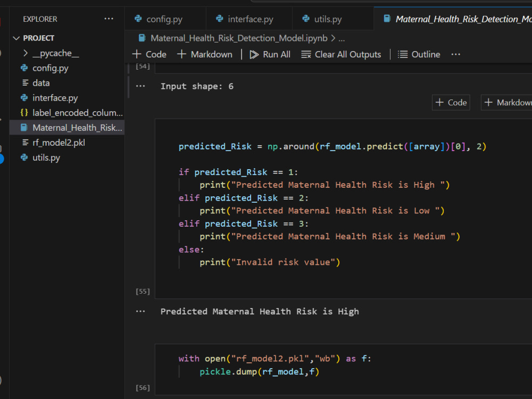Screen dimensions: 532x399
Task: Open rf_model2.pkl in the explorer
Action: tap(59, 143)
